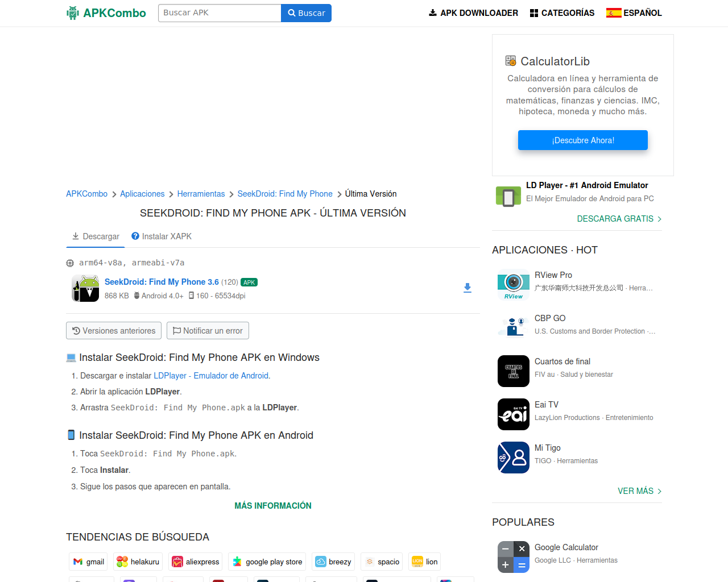The width and height of the screenshot is (728, 582).
Task: Select the breezy trending search chip
Action: coord(333,562)
